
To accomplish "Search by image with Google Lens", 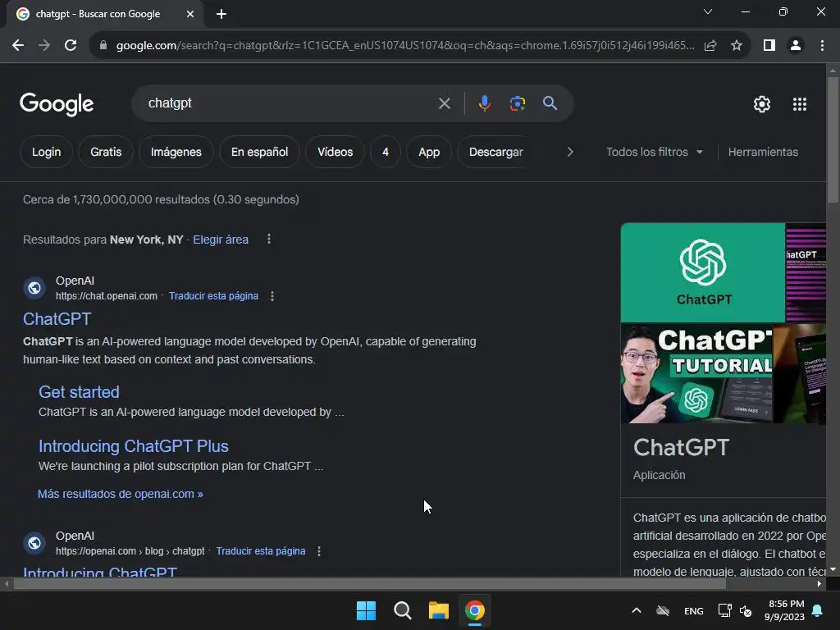I will click(x=518, y=103).
